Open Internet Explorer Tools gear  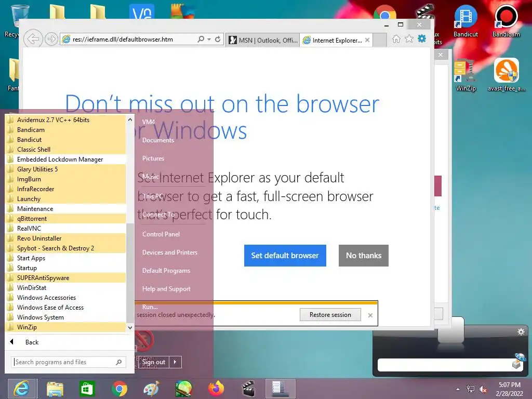422,38
